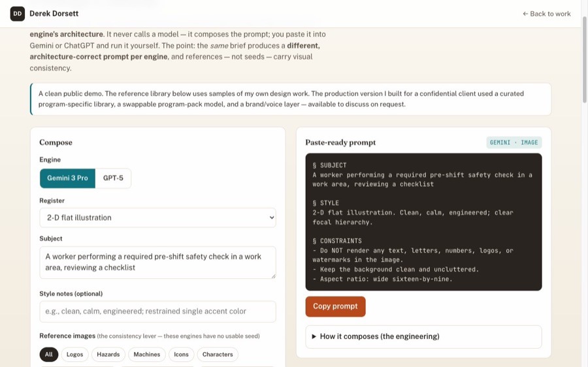Click the Compose heading

tap(56, 142)
